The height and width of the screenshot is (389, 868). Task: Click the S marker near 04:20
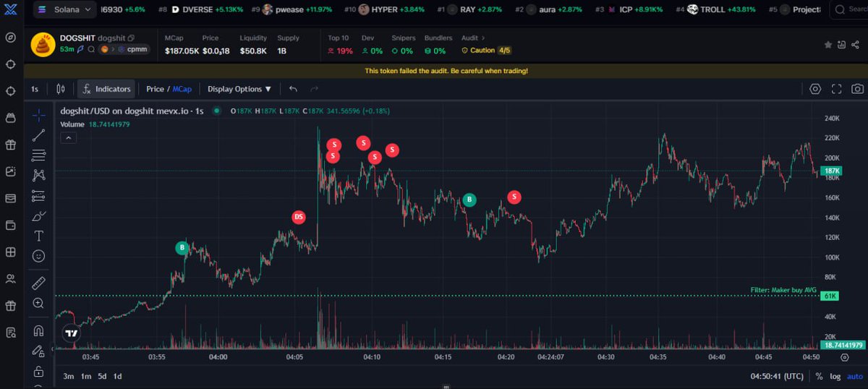[514, 197]
